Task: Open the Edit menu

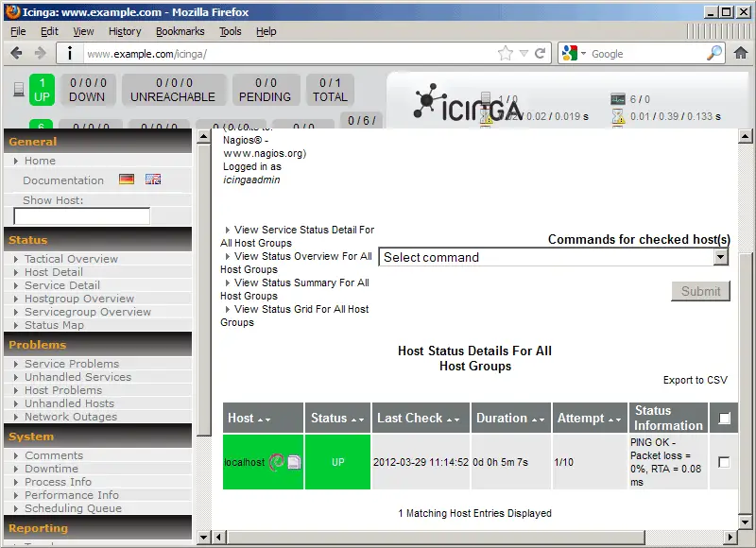Action: click(x=49, y=31)
